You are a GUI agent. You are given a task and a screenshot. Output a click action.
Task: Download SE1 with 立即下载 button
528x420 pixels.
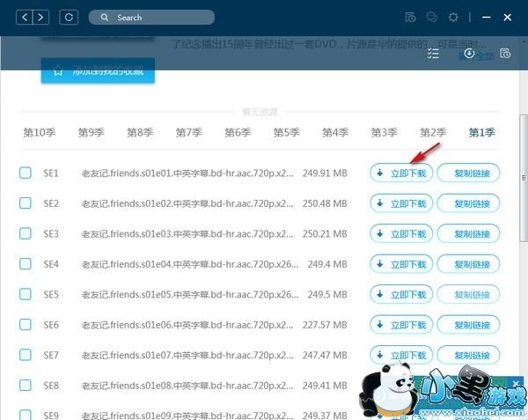tap(401, 173)
